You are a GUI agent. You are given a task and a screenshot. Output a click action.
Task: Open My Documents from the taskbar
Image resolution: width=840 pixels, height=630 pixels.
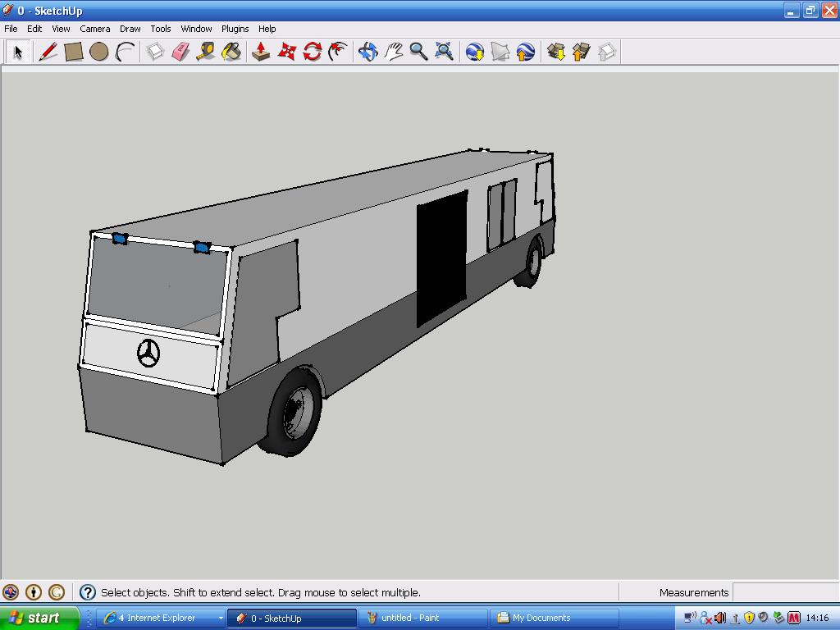554,618
